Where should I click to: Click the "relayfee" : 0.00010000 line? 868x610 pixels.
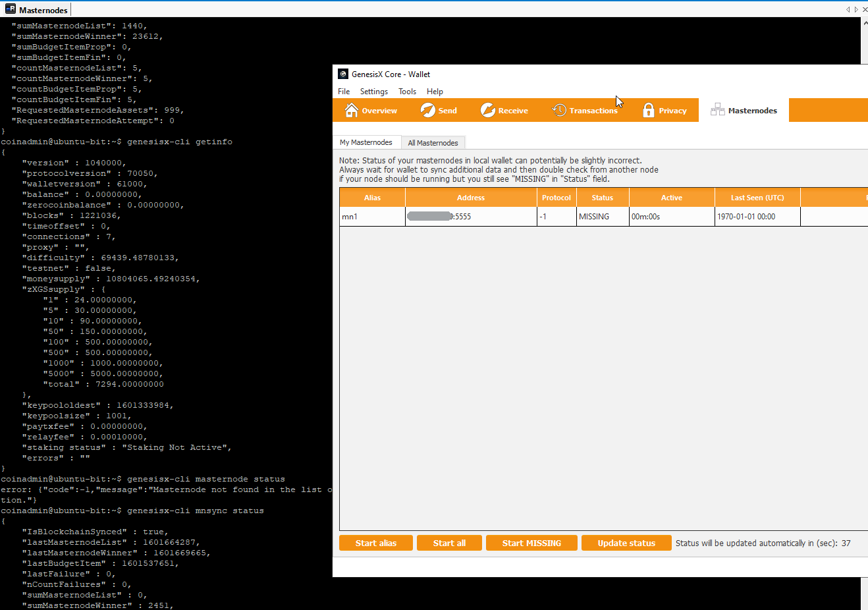tap(85, 437)
